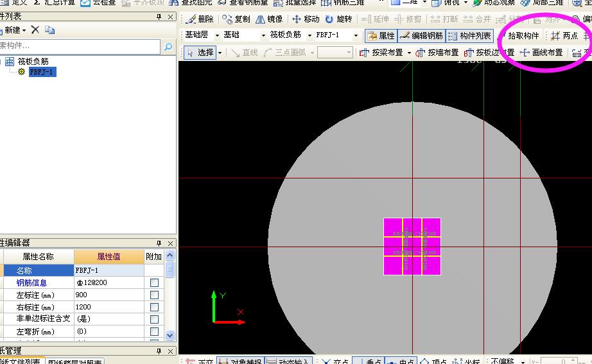Check the 附加 box for 左弯折
This screenshot has width=592, height=364.
(x=154, y=331)
